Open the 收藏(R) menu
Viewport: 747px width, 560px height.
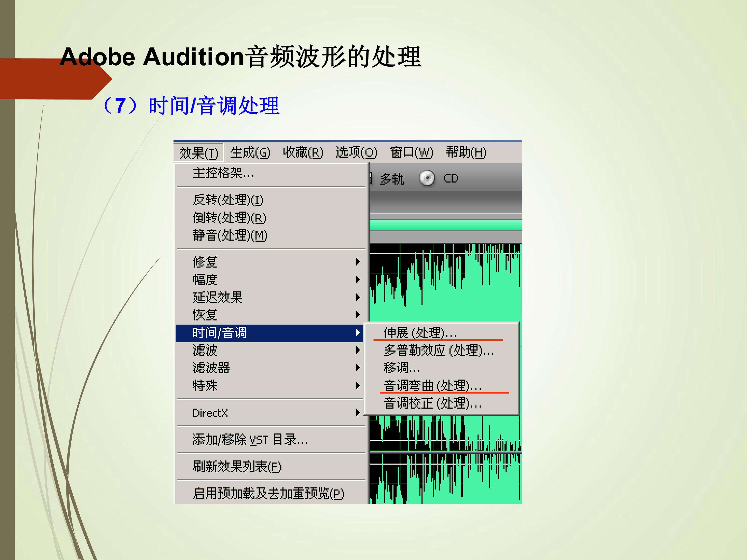click(303, 152)
